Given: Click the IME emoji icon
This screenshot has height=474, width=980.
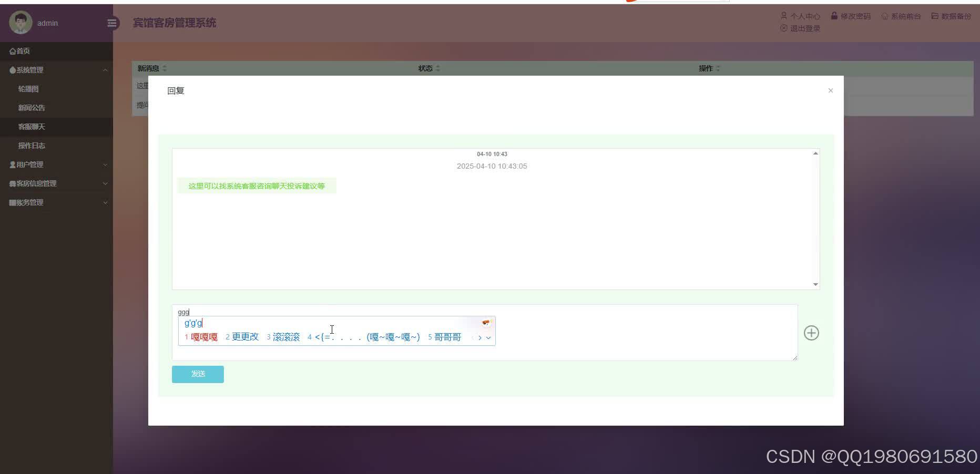Looking at the screenshot, I should pos(486,323).
